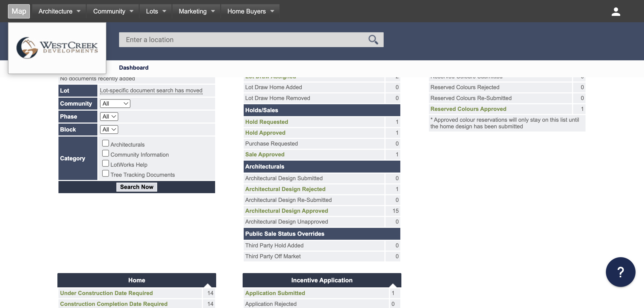Click the Map button
The image size is (644, 308).
pos(19,11)
